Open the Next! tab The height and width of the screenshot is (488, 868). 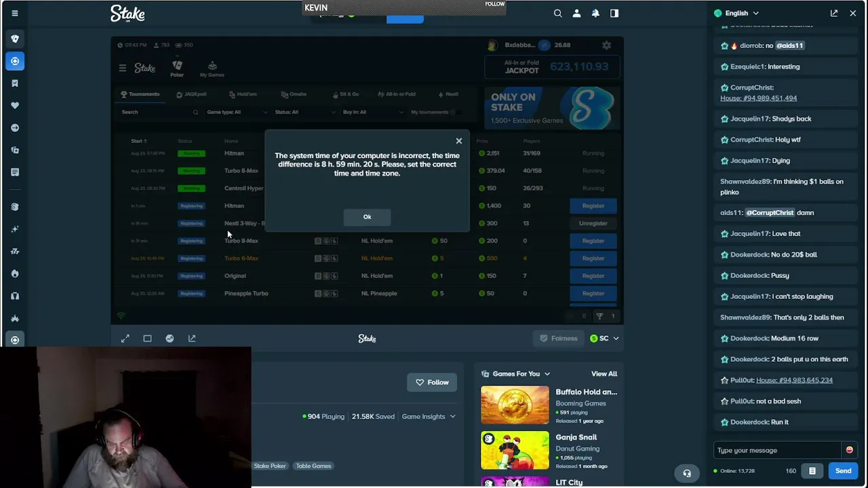click(x=448, y=94)
